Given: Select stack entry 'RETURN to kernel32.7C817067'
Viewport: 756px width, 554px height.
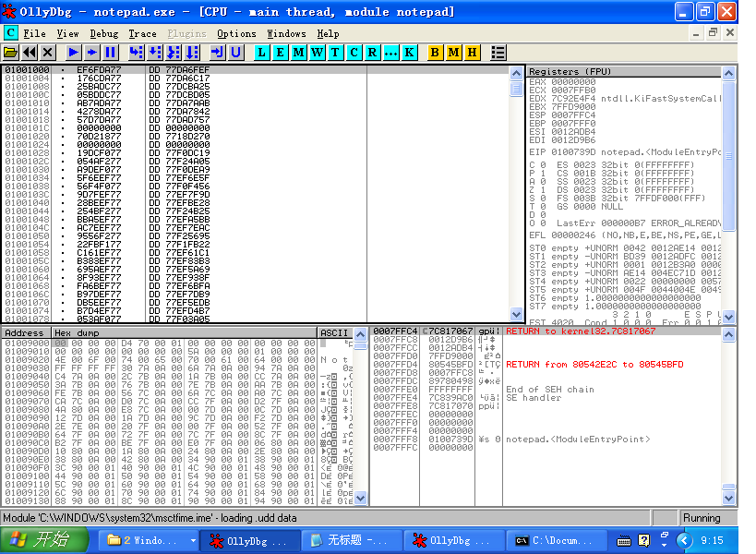Looking at the screenshot, I should click(x=546, y=331).
